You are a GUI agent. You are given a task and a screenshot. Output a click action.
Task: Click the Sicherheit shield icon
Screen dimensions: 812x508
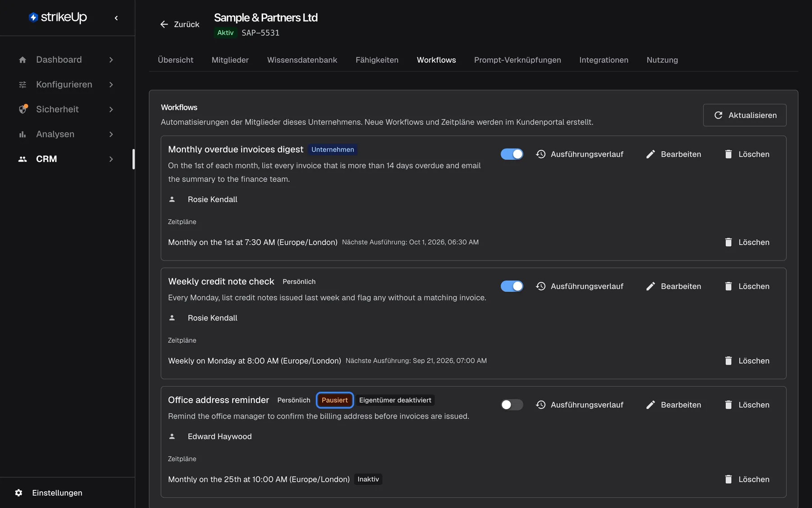[23, 109]
